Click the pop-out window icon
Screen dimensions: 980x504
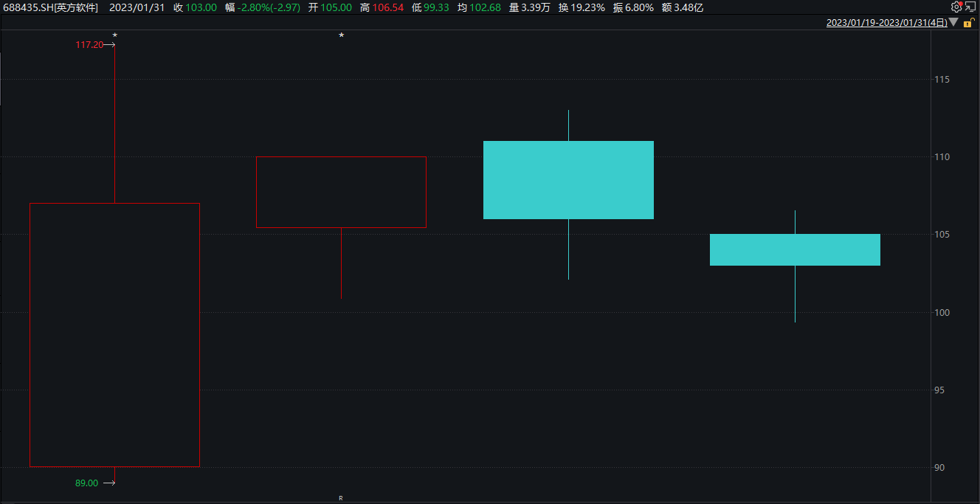point(970,7)
